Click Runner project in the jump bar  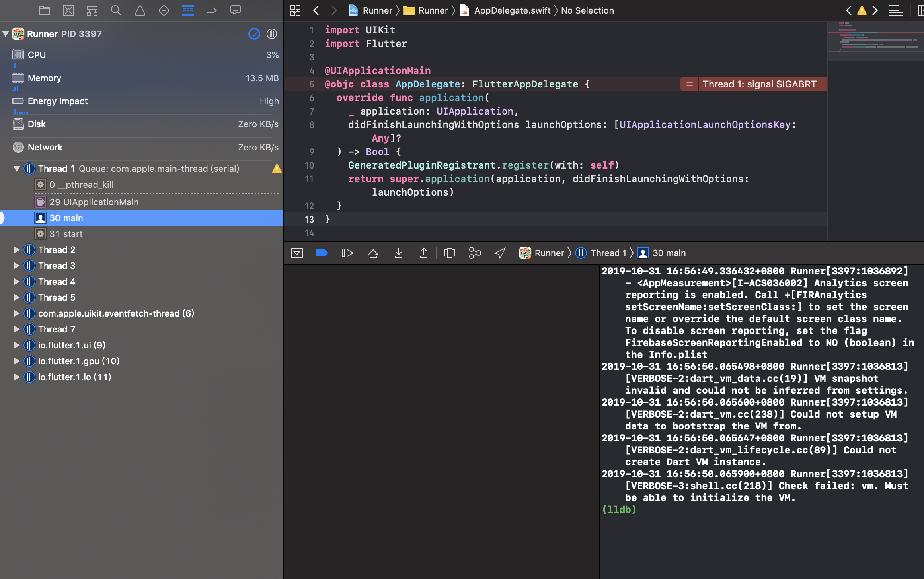pyautogui.click(x=370, y=10)
